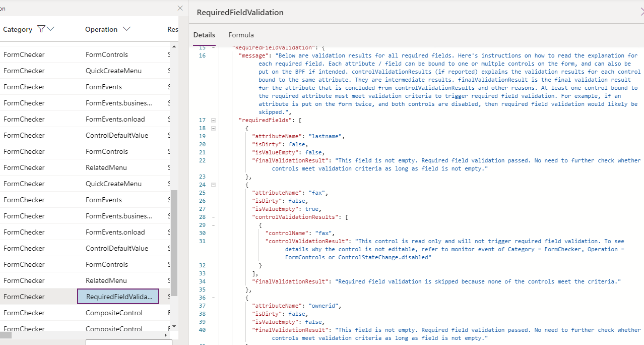Expand the details flyout chevron at top right
This screenshot has width=644, height=345.
point(641,12)
